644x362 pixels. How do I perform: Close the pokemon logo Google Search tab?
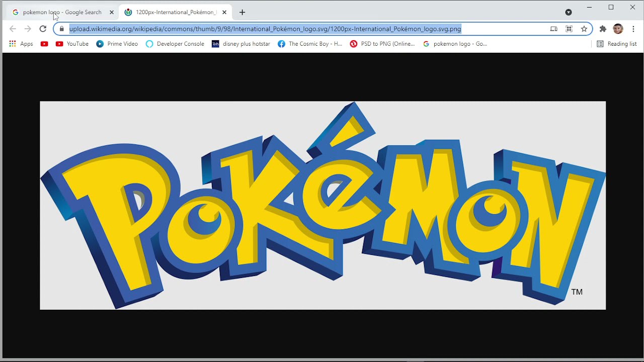112,12
